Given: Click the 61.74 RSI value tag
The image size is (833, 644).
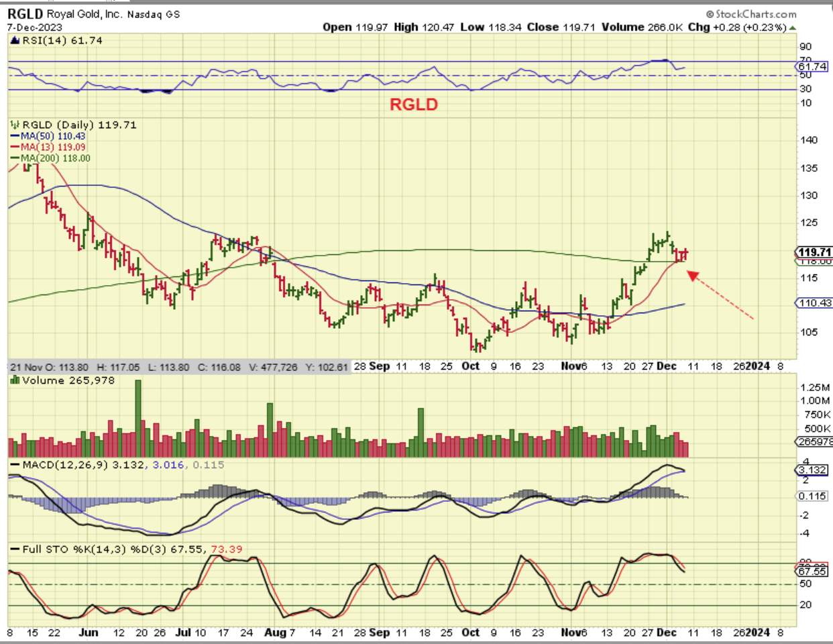Looking at the screenshot, I should [812, 66].
